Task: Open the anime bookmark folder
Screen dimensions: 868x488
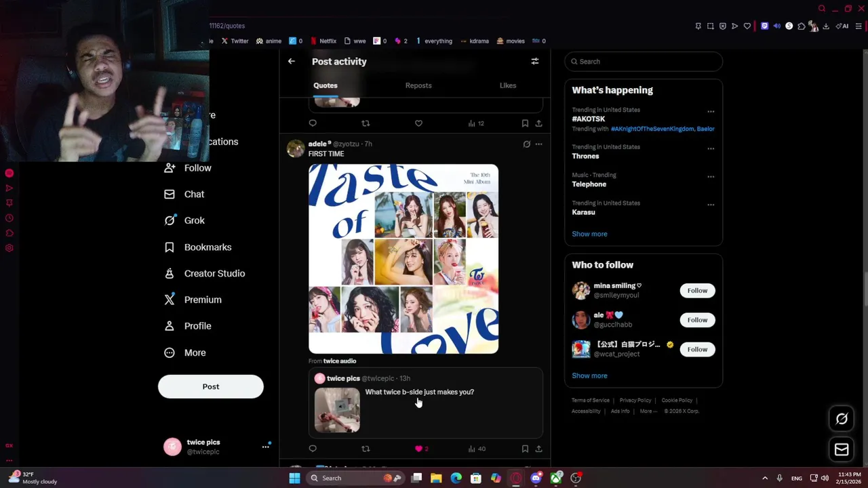Action: click(269, 41)
